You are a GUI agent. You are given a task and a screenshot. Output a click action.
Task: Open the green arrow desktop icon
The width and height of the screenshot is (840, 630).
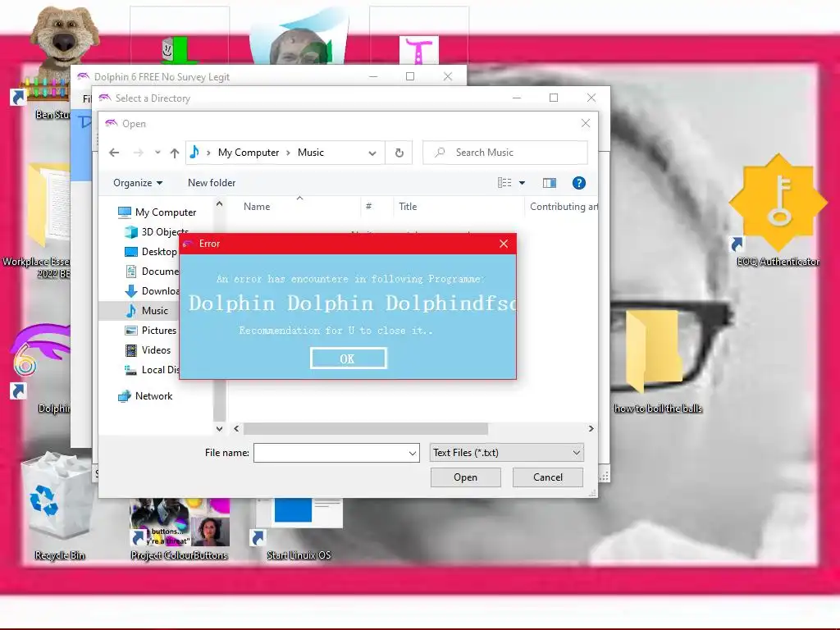[x=180, y=49]
